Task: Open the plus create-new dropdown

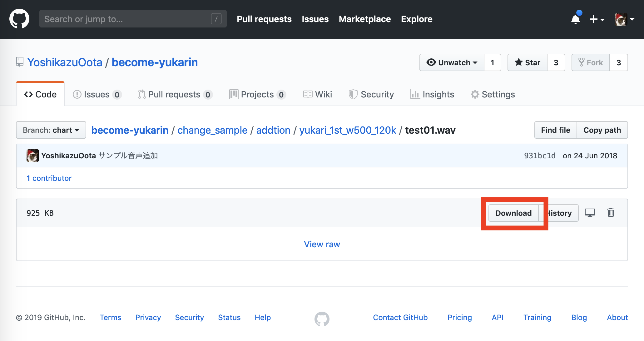Action: 597,19
